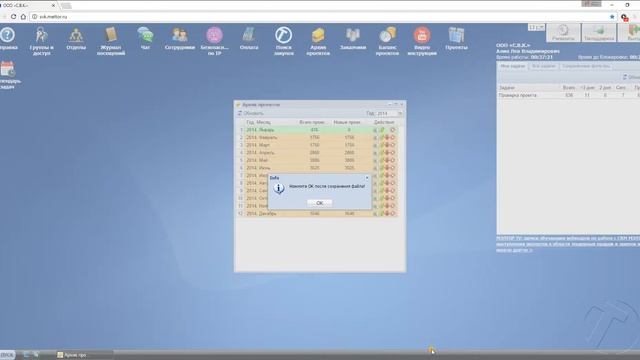The width and height of the screenshot is (640, 360).
Task: Open Видео инструкции icon
Action: point(422,41)
